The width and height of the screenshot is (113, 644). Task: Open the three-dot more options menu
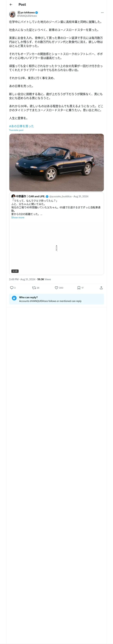(x=102, y=13)
